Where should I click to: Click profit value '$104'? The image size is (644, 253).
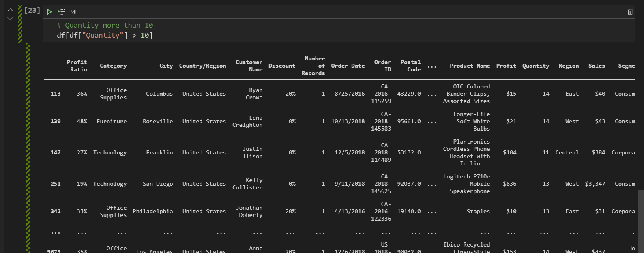tap(510, 152)
